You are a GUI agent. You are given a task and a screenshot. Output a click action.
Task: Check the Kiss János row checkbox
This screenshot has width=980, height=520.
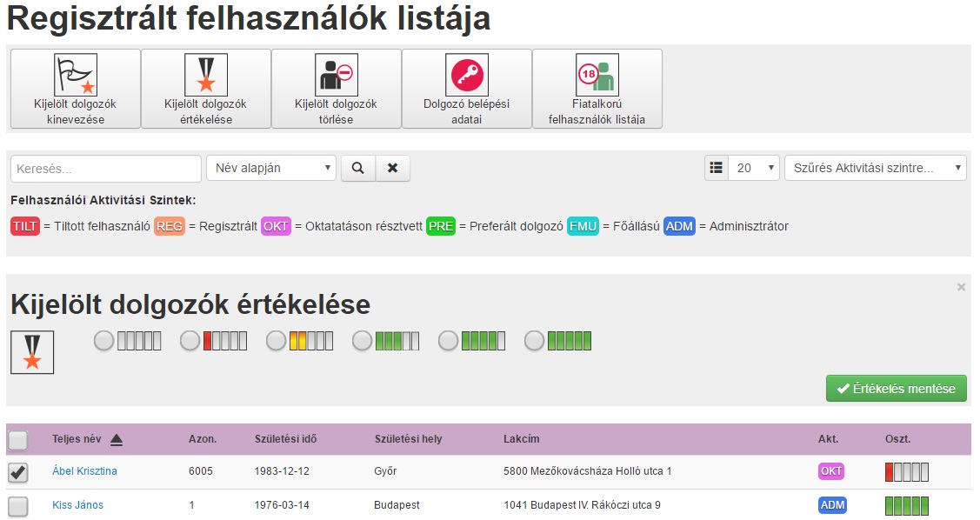pyautogui.click(x=17, y=506)
